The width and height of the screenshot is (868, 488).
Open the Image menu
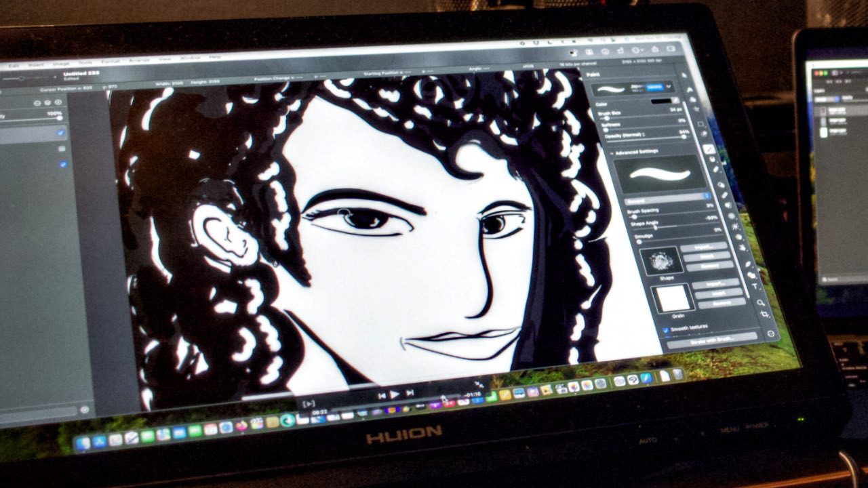point(62,63)
